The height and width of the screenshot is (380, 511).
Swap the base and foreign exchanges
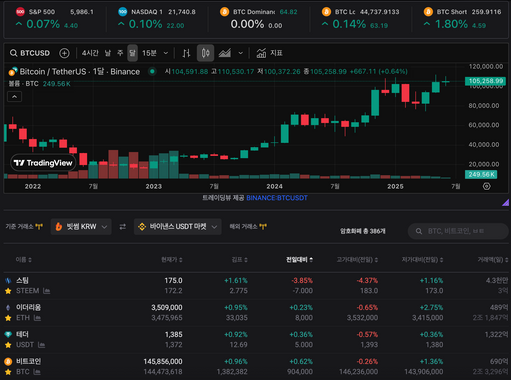click(x=123, y=227)
